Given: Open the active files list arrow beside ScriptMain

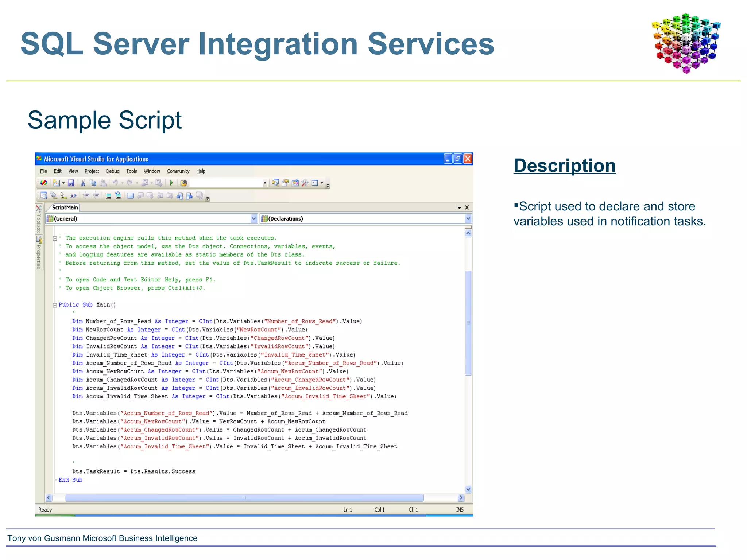Looking at the screenshot, I should 459,208.
